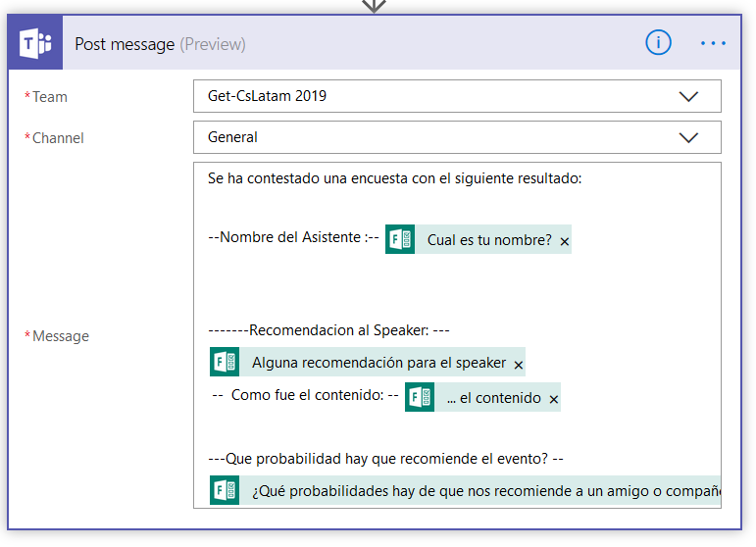Click Forms icon on speaker recommendation token
The height and width of the screenshot is (547, 756).
click(225, 363)
